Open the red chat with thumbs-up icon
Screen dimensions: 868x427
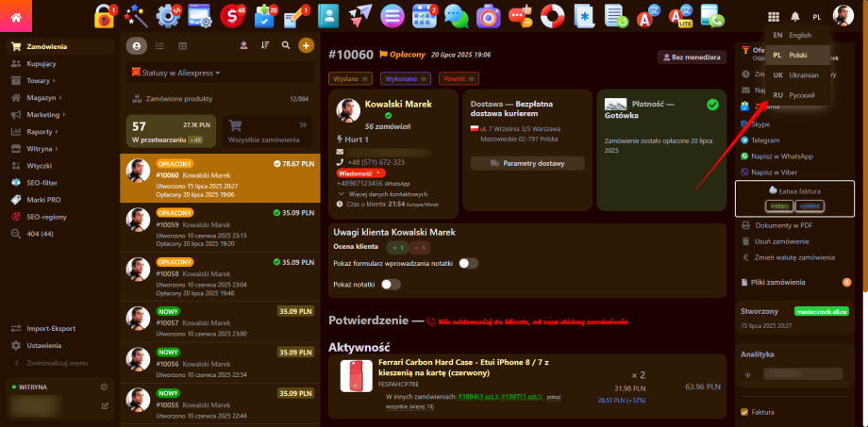[521, 16]
